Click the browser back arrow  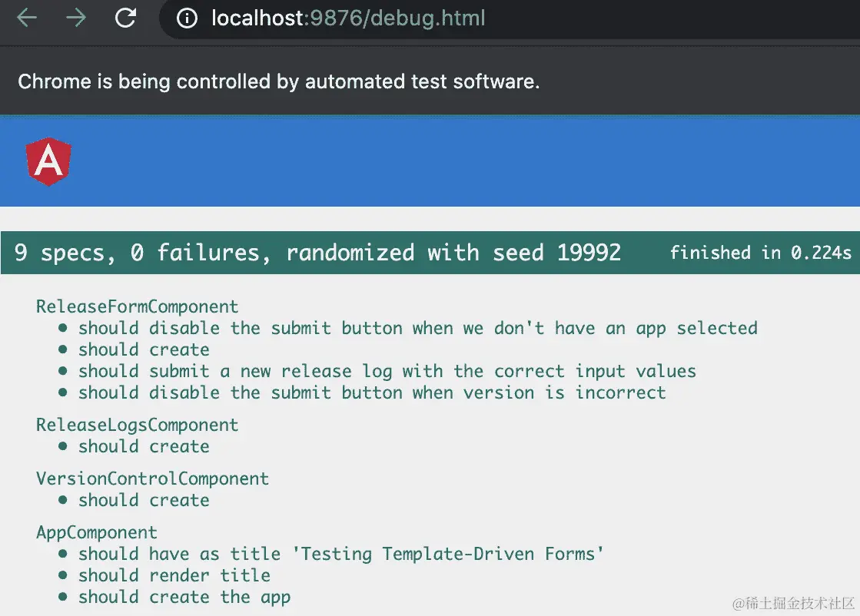(x=26, y=18)
